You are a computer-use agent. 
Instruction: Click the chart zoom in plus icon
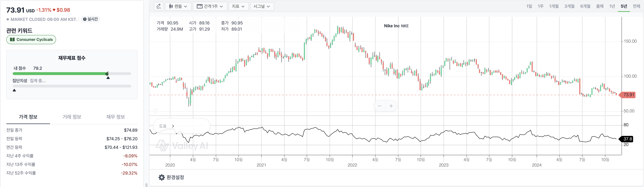(x=391, y=106)
